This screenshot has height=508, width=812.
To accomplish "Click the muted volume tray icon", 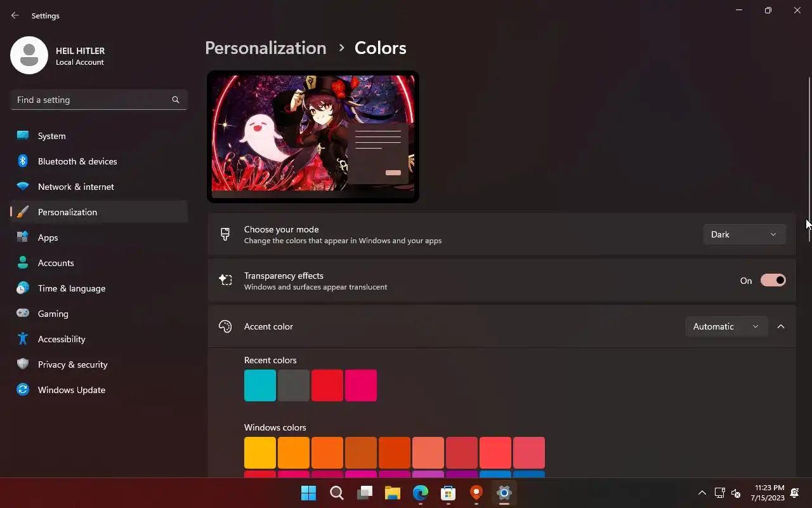I will pos(736,493).
